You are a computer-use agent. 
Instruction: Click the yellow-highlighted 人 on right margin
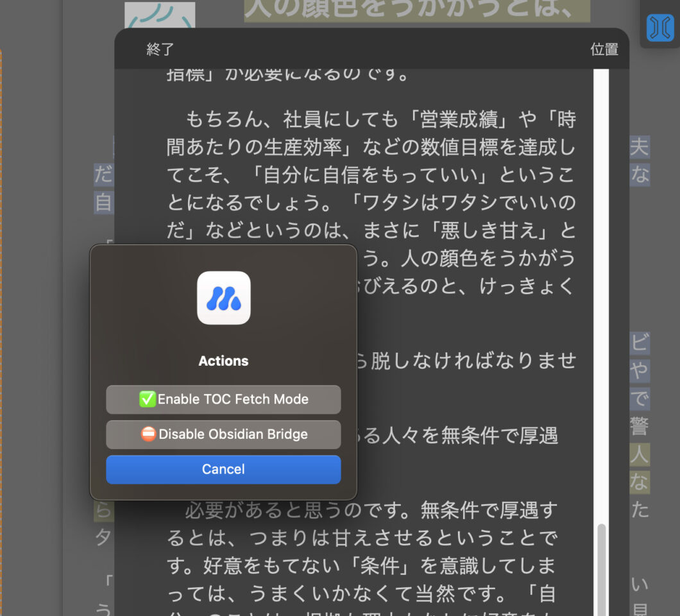pos(639,455)
